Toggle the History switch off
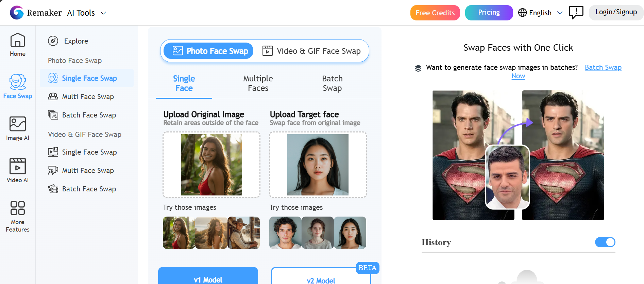The height and width of the screenshot is (284, 644). pyautogui.click(x=605, y=242)
